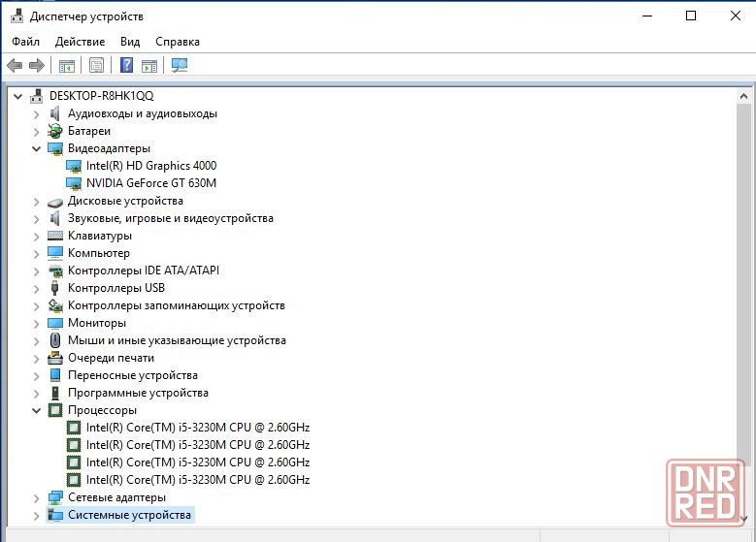Open the Файл menu
Viewport: 756px width, 542px height.
25,42
